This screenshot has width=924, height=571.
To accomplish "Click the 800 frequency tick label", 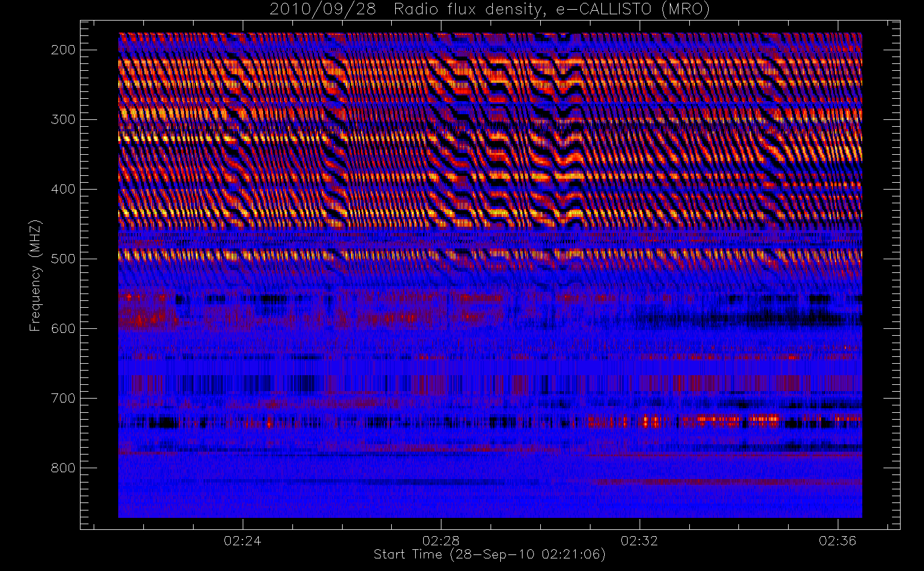I will 63,468.
